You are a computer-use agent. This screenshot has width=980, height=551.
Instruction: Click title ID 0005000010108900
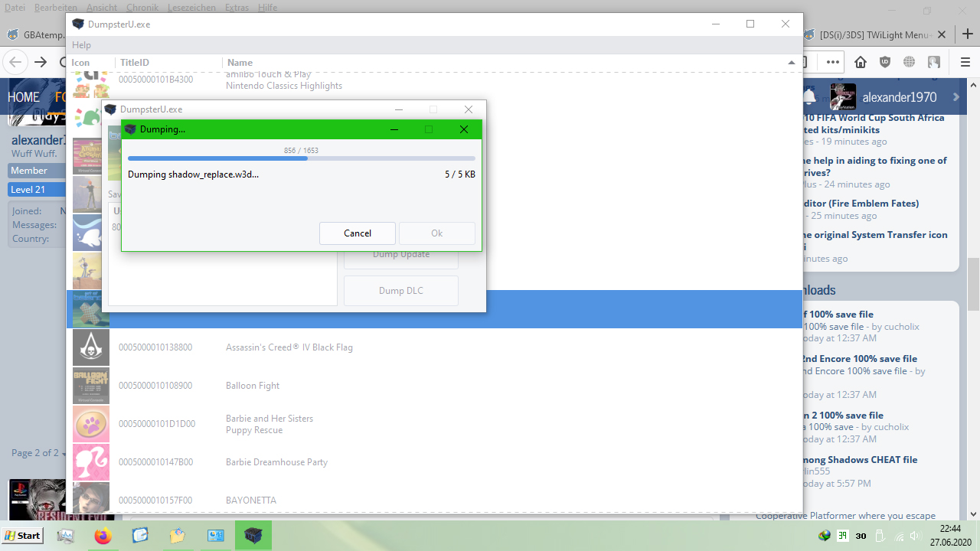[x=155, y=386]
